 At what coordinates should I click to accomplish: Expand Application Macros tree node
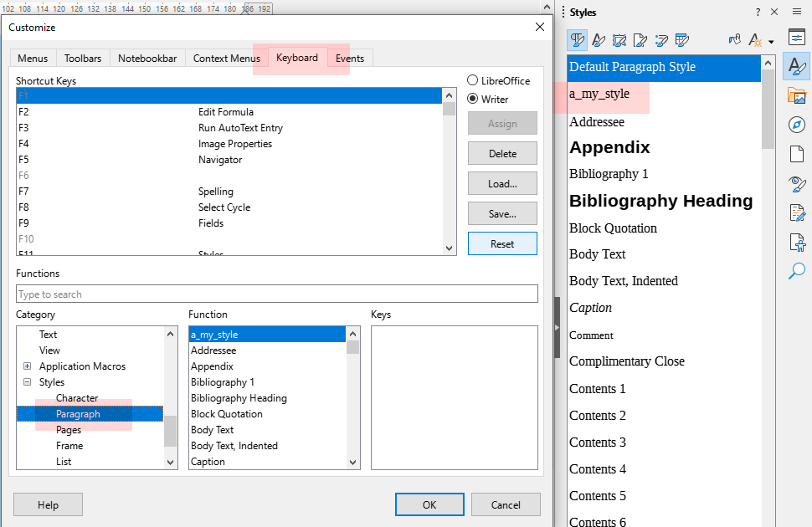(27, 366)
